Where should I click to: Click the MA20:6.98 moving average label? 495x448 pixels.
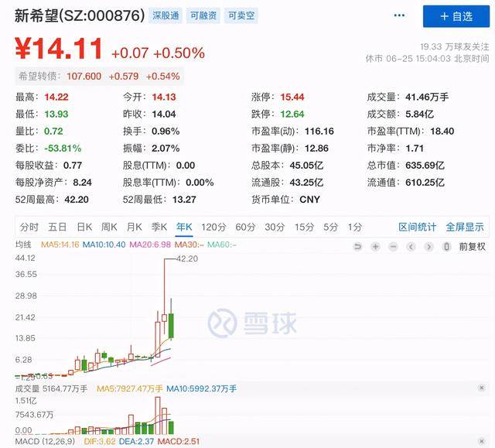coord(150,245)
